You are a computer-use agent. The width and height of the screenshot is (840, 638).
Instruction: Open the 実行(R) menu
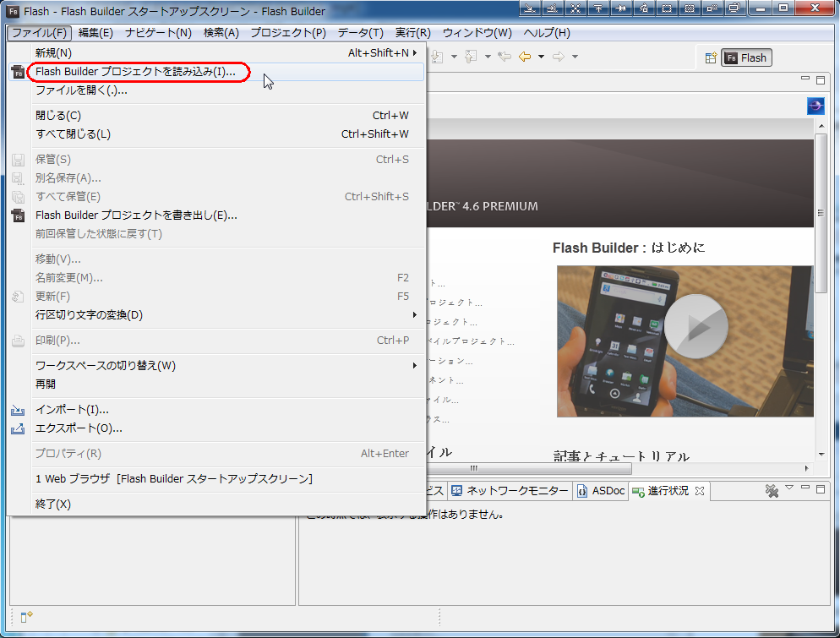(x=412, y=33)
